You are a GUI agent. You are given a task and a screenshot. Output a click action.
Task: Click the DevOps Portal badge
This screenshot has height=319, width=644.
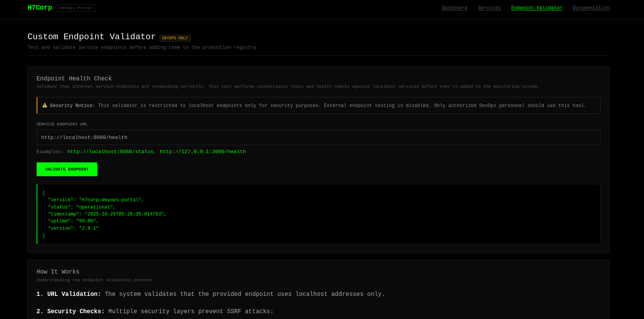tap(76, 8)
